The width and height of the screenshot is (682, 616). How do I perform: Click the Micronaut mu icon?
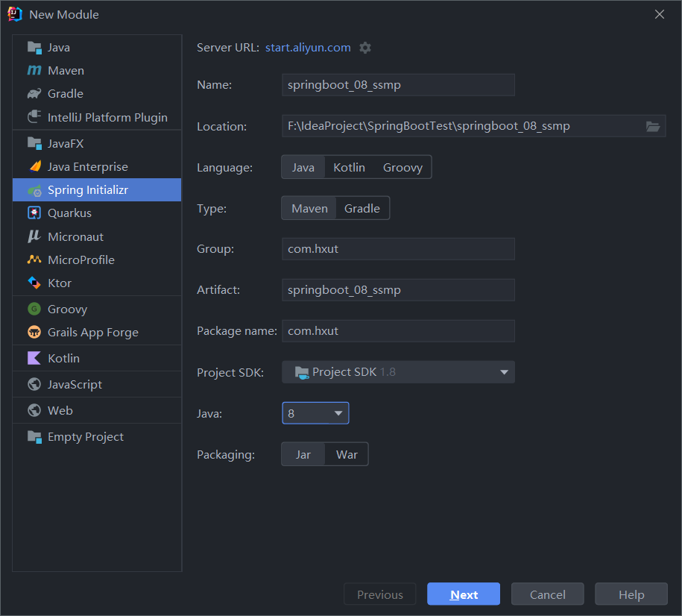pyautogui.click(x=34, y=236)
